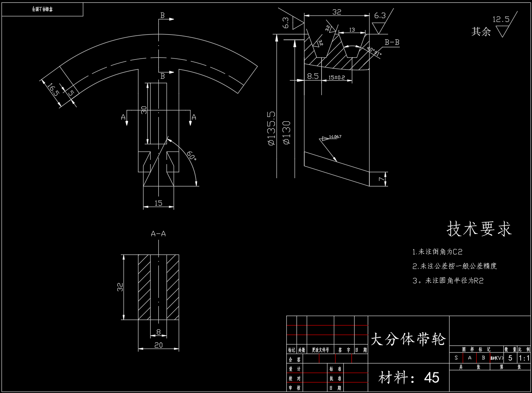This screenshot has width=532, height=393.
Task: Click the A-A section view title
Action: (158, 234)
